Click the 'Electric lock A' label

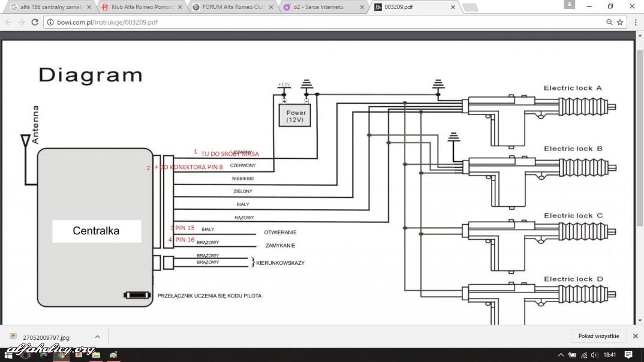click(x=573, y=88)
